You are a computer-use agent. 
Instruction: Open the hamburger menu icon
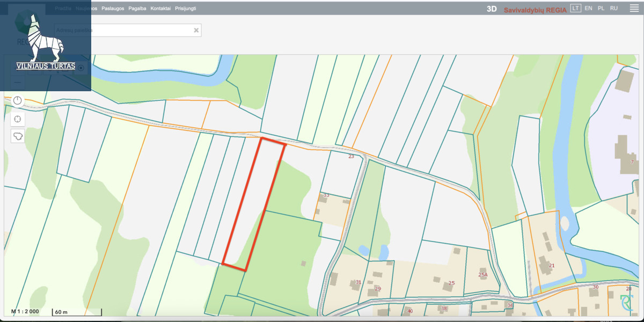634,9
